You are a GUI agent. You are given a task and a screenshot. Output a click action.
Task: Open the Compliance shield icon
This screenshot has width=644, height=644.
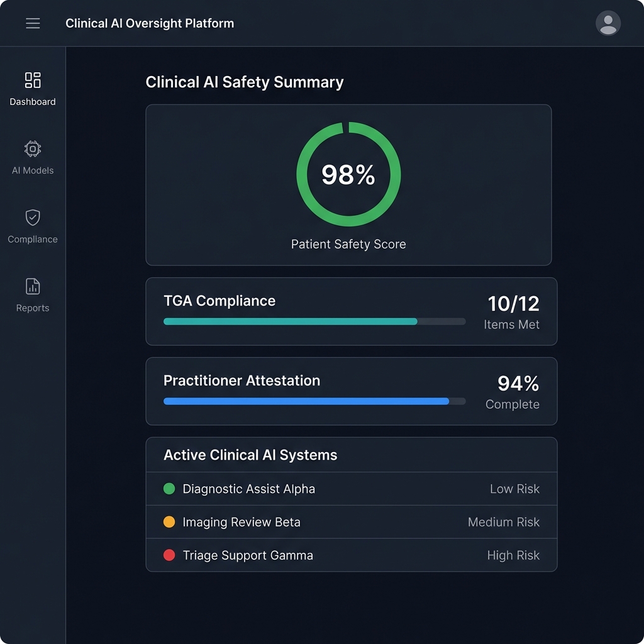pyautogui.click(x=32, y=218)
